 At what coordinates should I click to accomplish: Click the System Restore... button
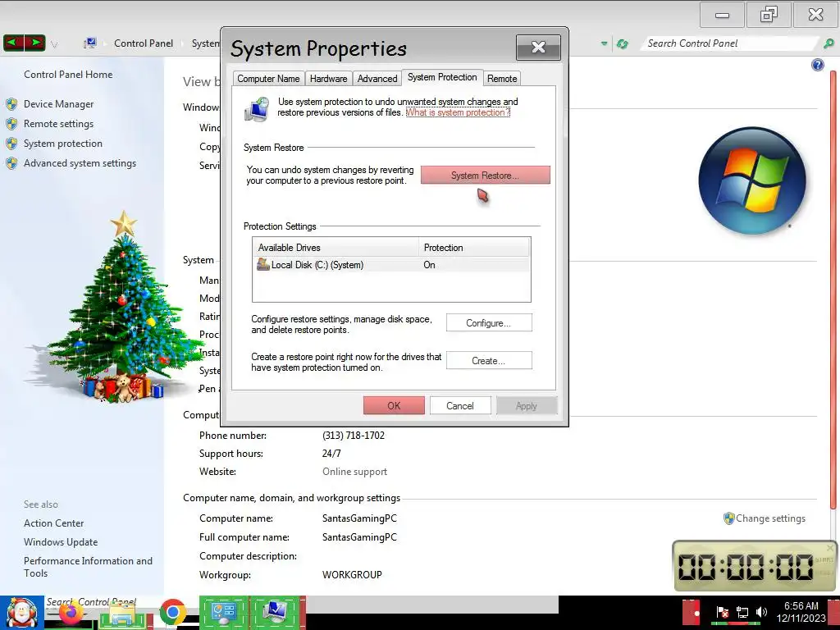point(486,176)
